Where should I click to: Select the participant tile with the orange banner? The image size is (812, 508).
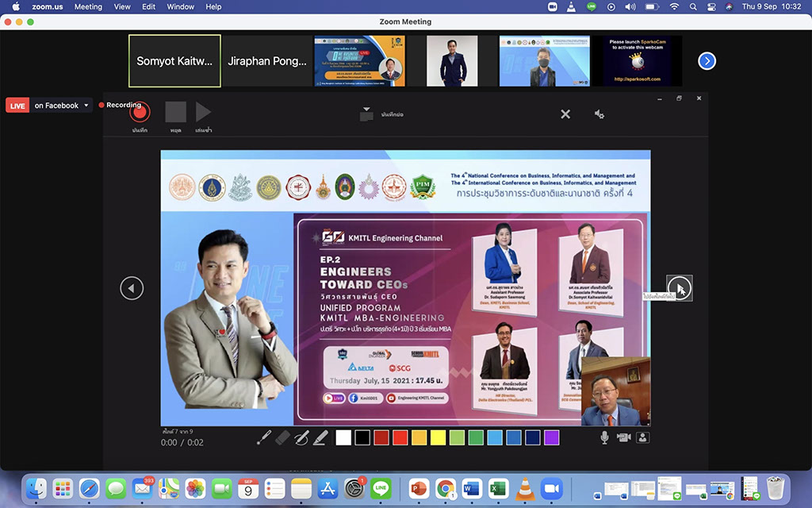coord(360,60)
